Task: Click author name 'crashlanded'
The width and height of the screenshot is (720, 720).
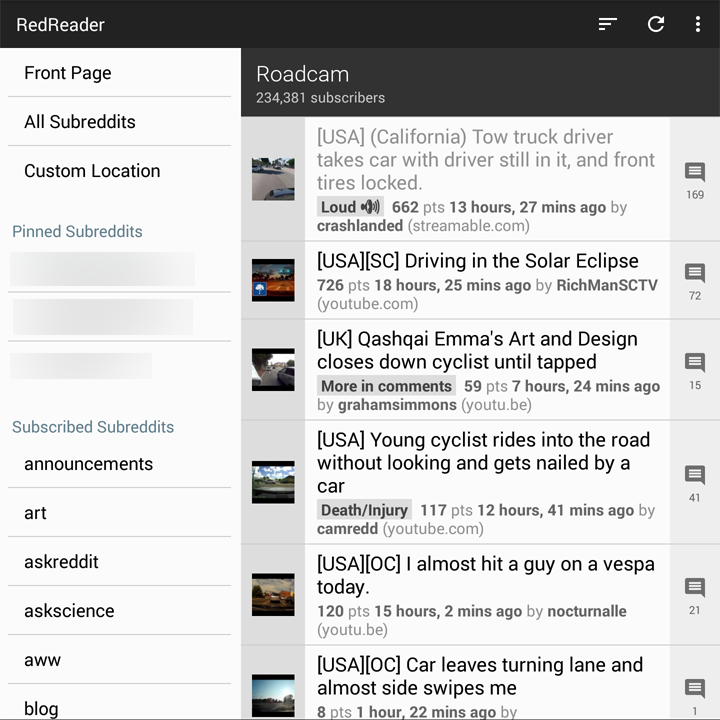Action: click(360, 226)
